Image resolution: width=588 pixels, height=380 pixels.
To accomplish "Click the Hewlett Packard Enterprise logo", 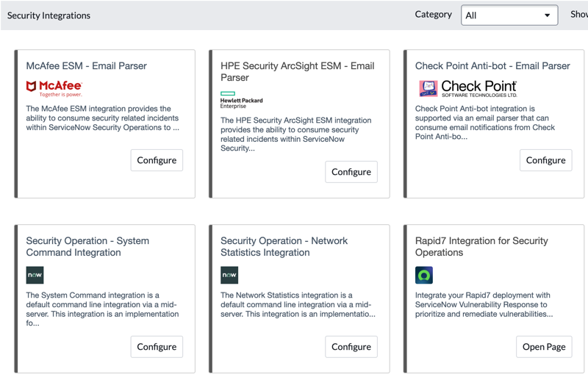I will [x=242, y=100].
